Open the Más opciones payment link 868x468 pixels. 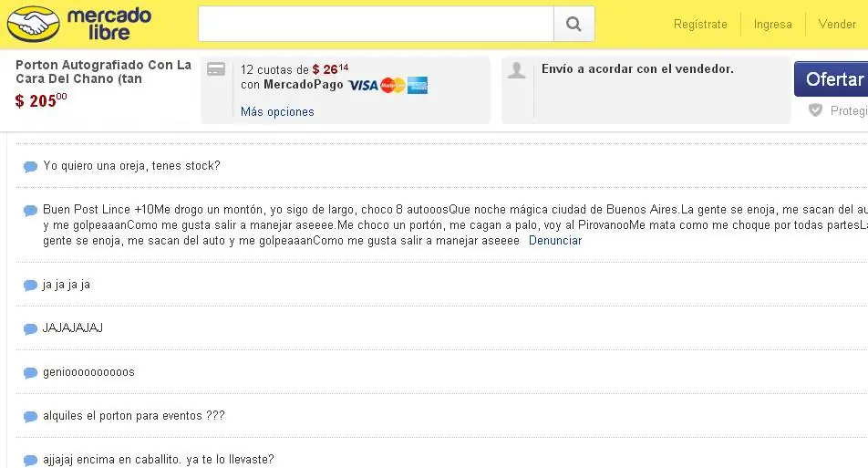tap(277, 112)
